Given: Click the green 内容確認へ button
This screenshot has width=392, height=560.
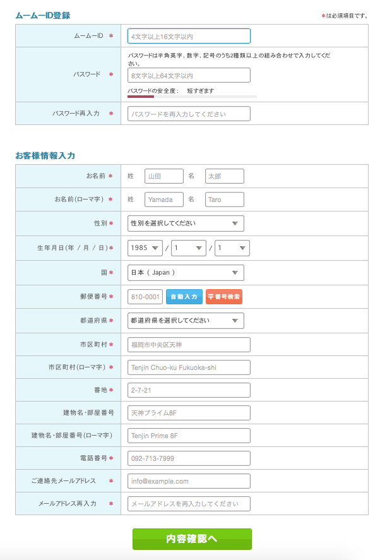Looking at the screenshot, I should [x=192, y=539].
